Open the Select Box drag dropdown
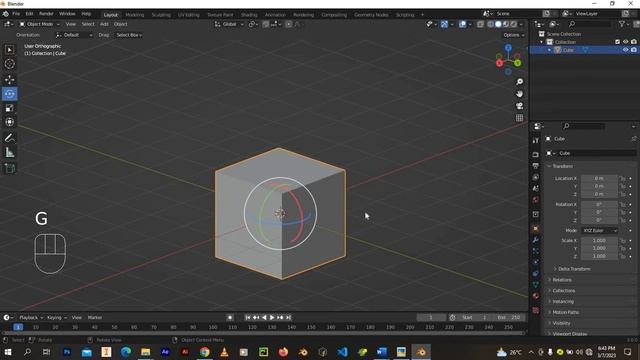Image resolution: width=640 pixels, height=360 pixels. [129, 35]
